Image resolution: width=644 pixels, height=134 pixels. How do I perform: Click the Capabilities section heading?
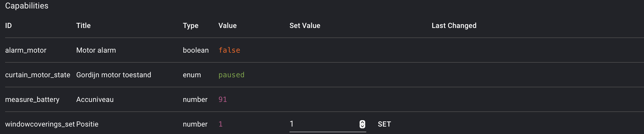[27, 6]
